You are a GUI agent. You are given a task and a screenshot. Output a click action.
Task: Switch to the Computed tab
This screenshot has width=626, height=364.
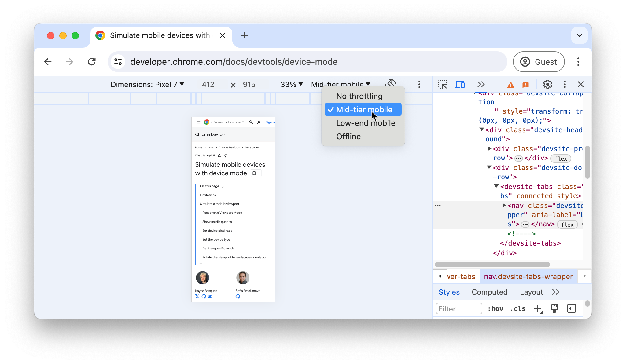tap(489, 292)
